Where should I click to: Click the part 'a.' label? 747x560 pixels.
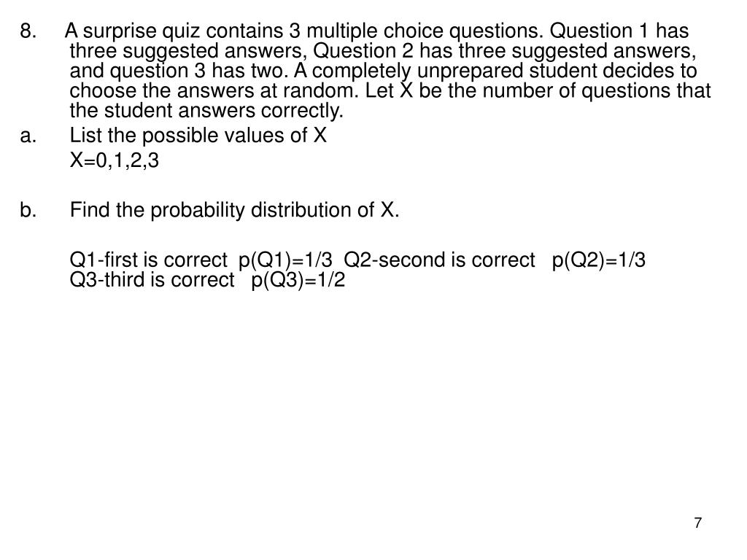(x=28, y=136)
